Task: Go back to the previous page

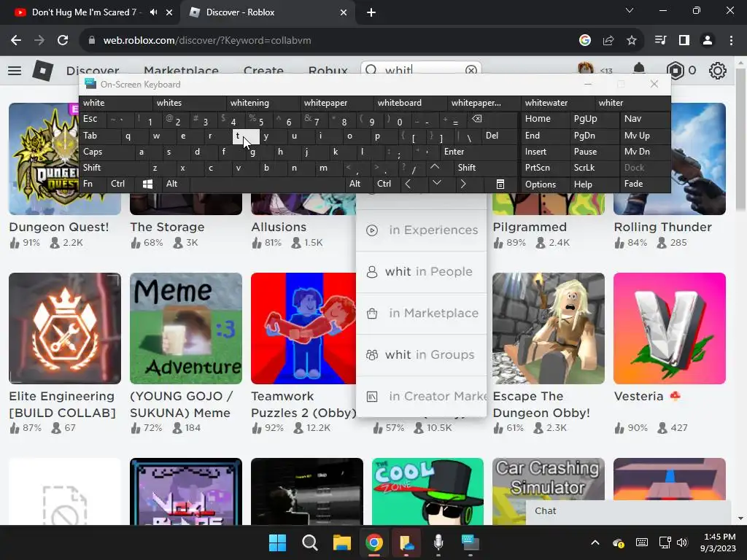Action: point(16,41)
